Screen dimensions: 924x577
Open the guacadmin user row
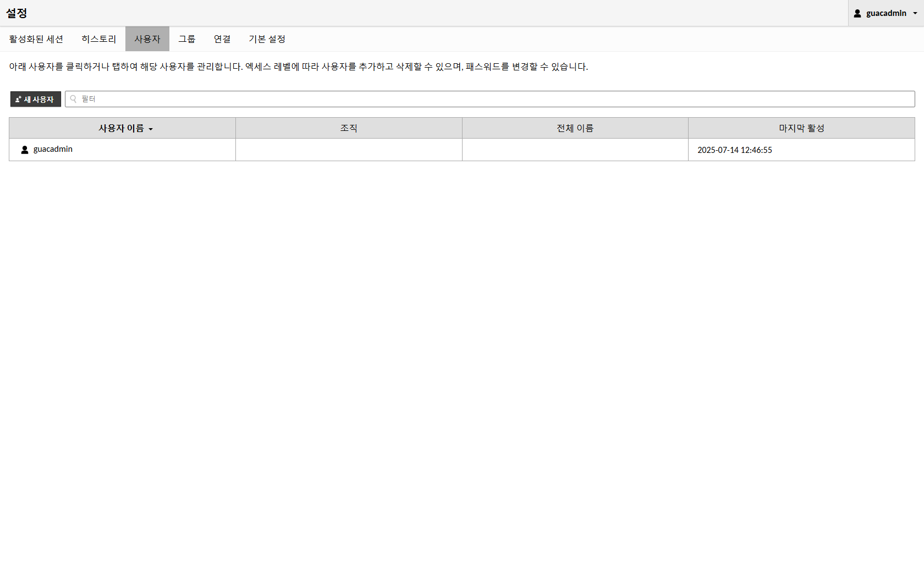pos(462,150)
